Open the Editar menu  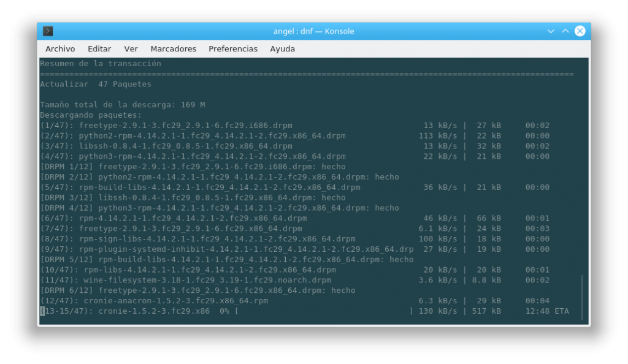(x=99, y=48)
